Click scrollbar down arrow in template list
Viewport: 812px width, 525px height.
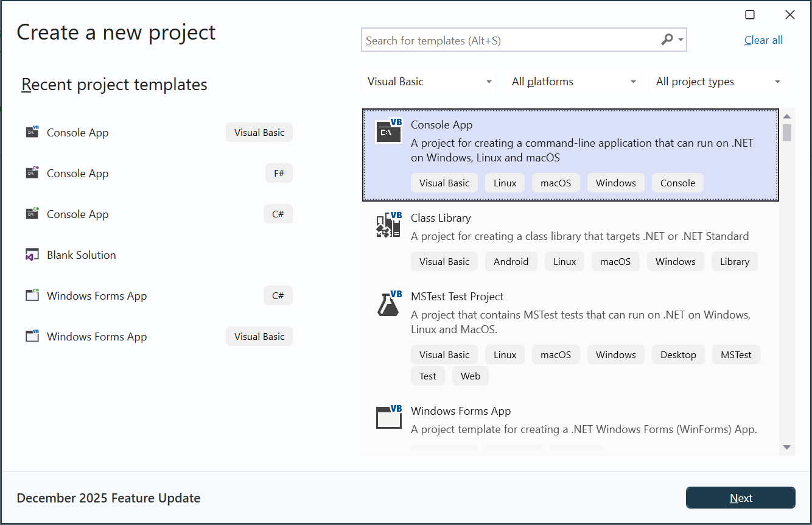click(787, 448)
